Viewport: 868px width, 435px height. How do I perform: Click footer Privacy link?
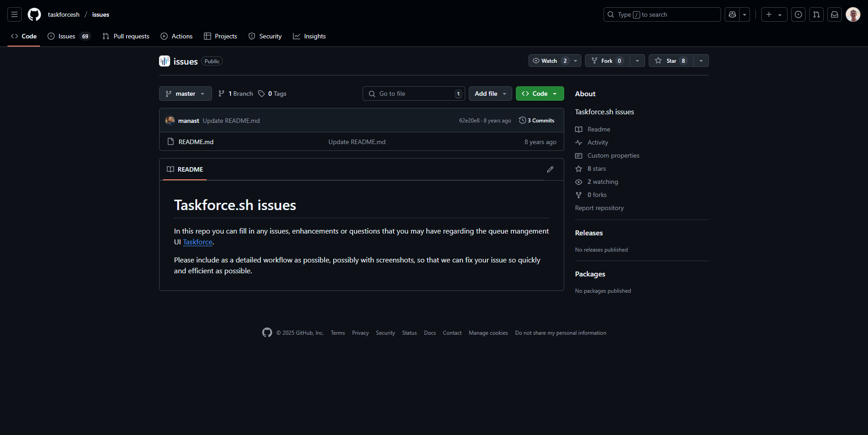(x=360, y=333)
